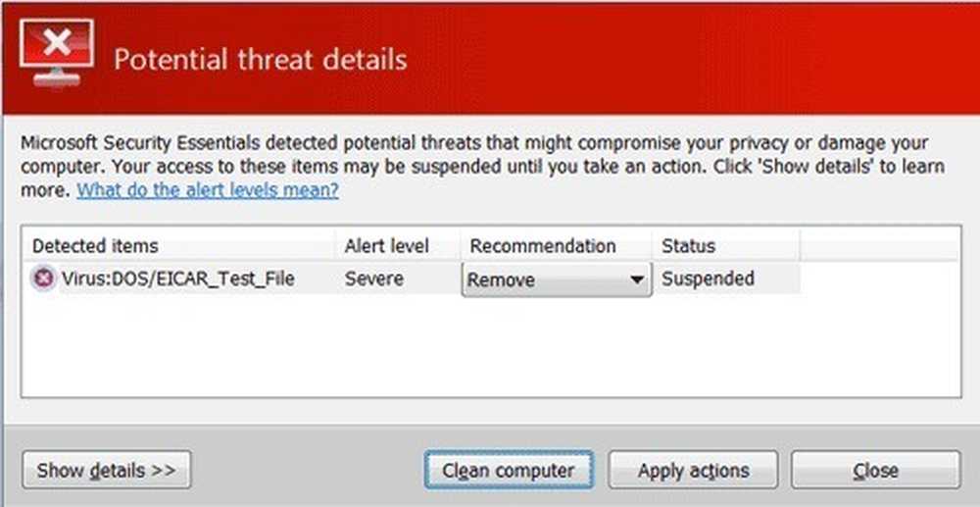Click the Apply actions button
This screenshot has height=507, width=980.
tap(693, 470)
